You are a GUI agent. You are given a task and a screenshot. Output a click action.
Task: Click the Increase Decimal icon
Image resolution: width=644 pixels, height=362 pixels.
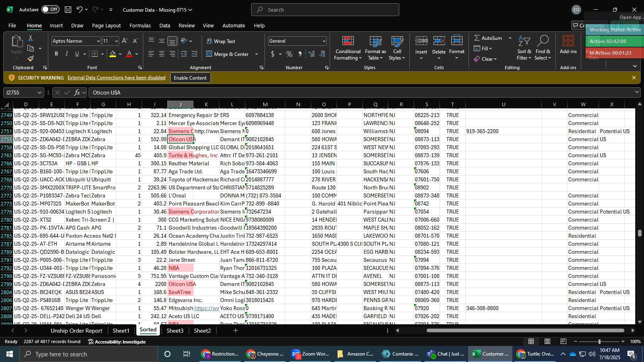point(312,54)
